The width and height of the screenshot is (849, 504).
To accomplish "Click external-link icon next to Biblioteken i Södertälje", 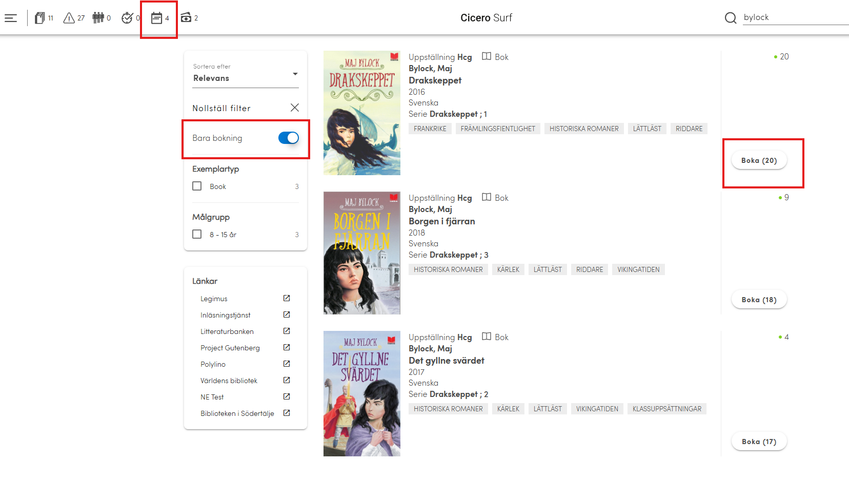I will 287,413.
